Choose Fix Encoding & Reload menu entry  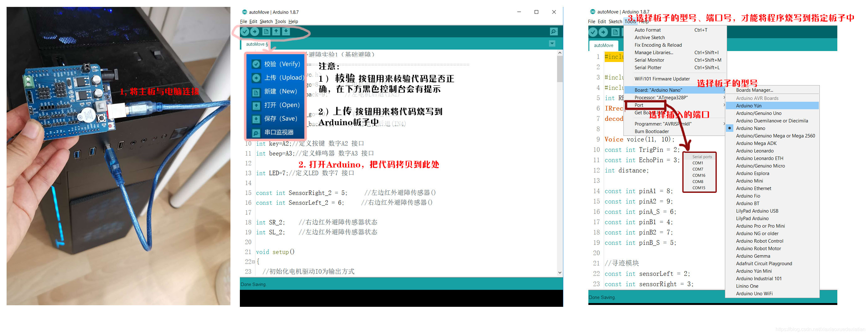(674, 45)
